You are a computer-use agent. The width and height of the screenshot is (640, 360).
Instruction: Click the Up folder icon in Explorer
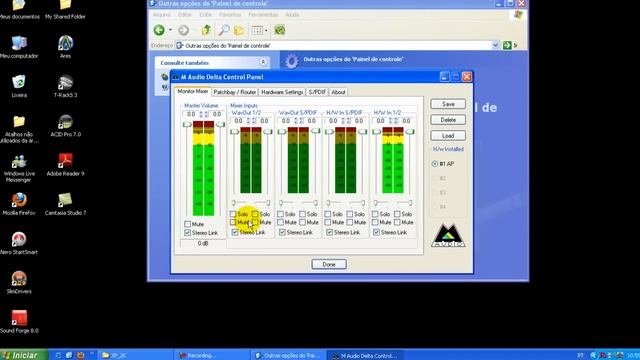pyautogui.click(x=207, y=30)
